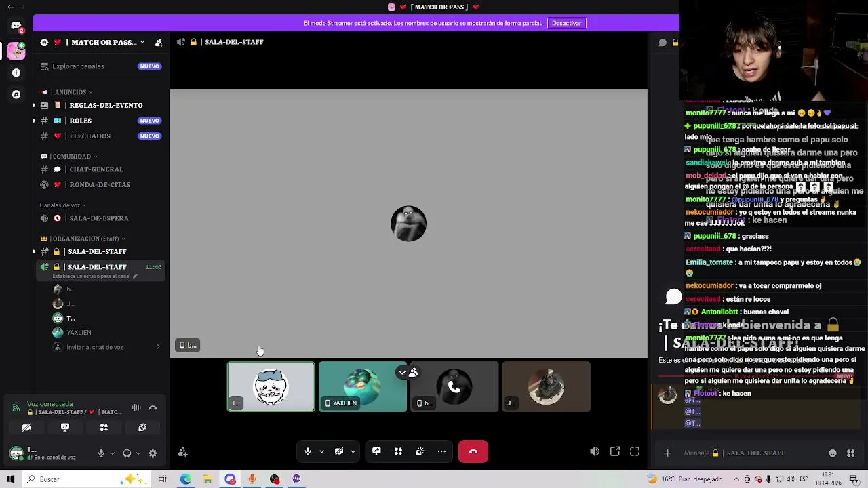Viewport: 868px width, 488px height.
Task: Click Desactivar streamer mode button
Action: point(566,23)
